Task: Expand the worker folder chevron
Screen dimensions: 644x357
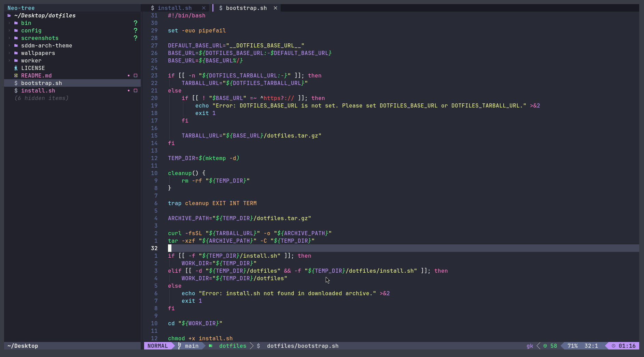Action: 9,61
